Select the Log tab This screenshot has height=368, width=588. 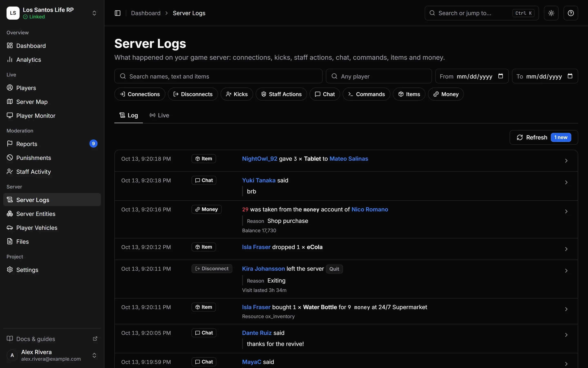[x=129, y=115]
